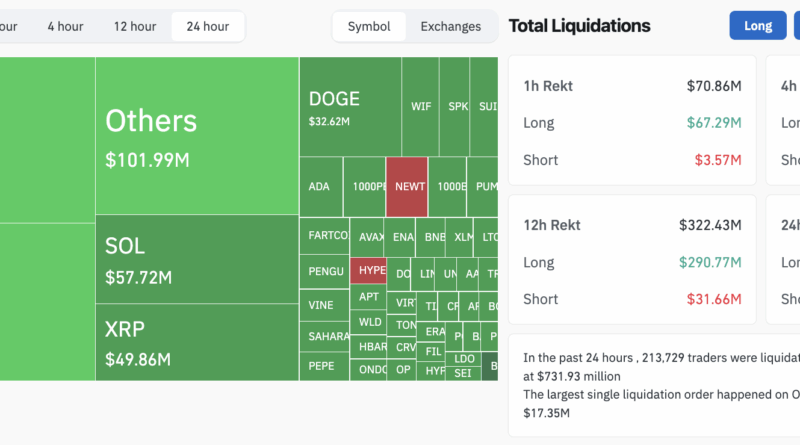The width and height of the screenshot is (800, 445).
Task: Click the ADA heatmap tile
Action: 320,186
